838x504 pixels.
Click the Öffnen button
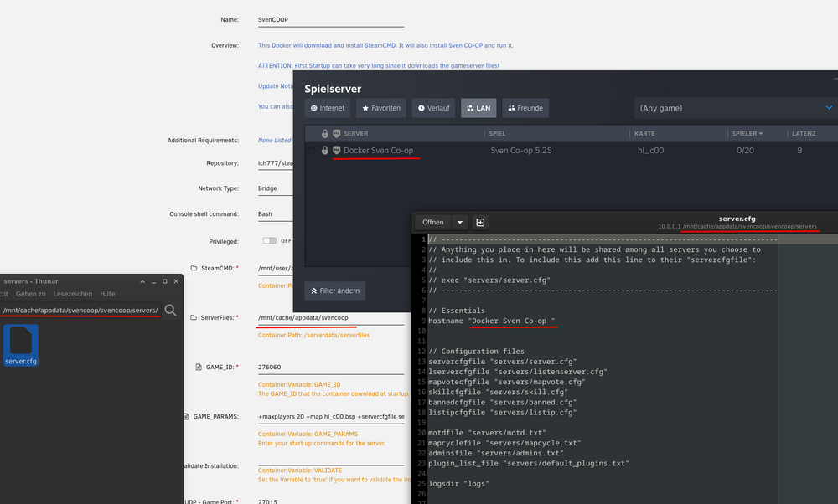[433, 222]
